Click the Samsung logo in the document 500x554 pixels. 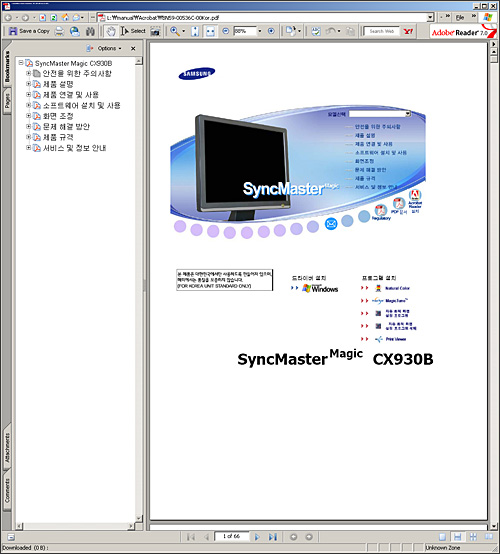[196, 73]
